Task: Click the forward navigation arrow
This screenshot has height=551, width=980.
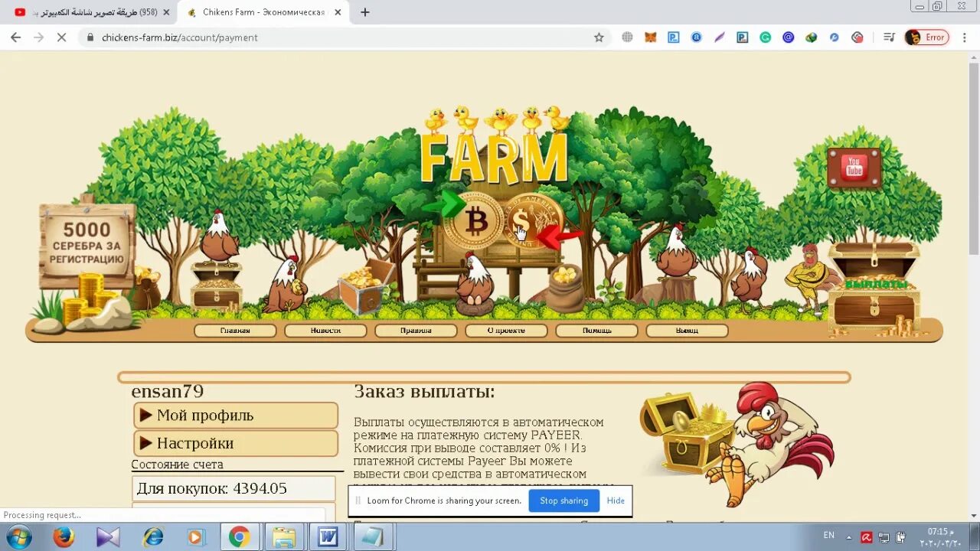Action: point(38,37)
